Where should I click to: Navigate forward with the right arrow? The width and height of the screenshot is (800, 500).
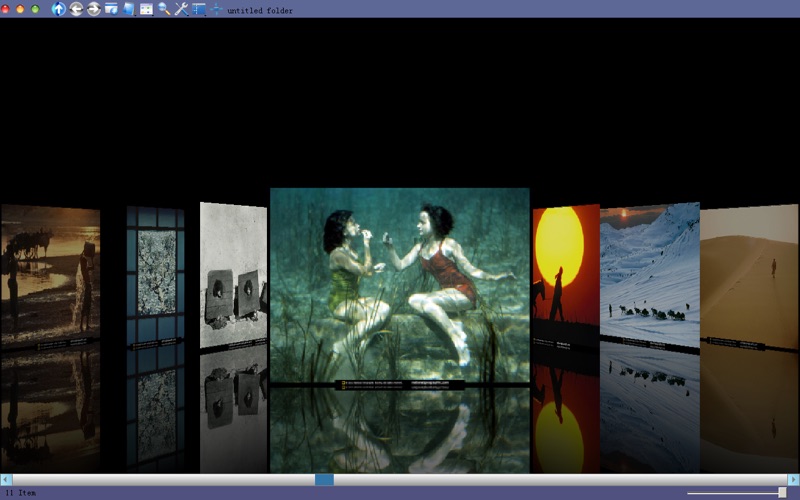click(x=93, y=9)
